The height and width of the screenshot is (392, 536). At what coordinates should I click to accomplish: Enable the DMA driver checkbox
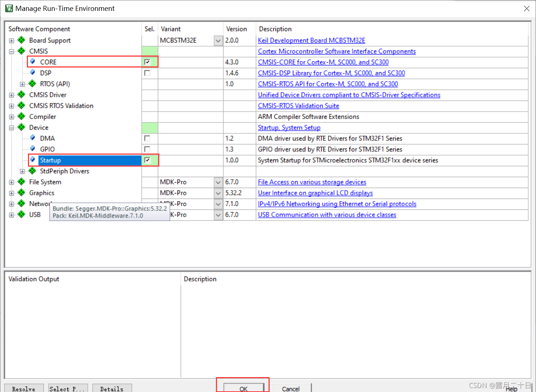[147, 138]
